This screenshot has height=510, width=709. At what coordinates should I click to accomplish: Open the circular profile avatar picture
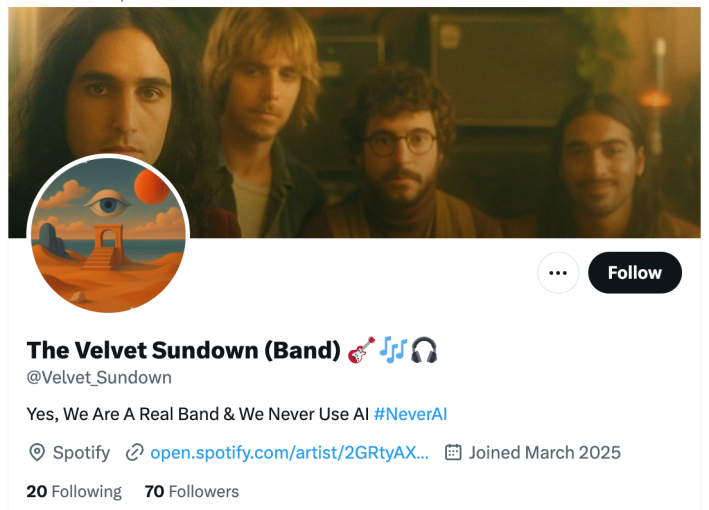click(108, 235)
